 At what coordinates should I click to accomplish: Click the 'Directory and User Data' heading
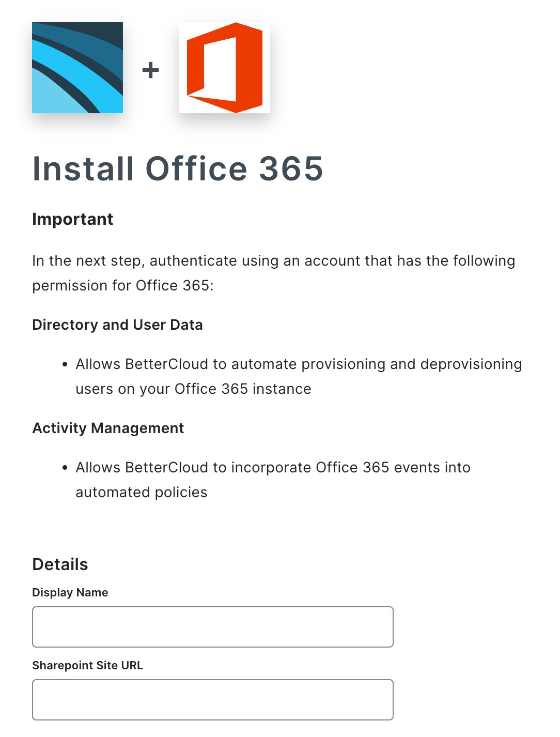click(x=118, y=325)
